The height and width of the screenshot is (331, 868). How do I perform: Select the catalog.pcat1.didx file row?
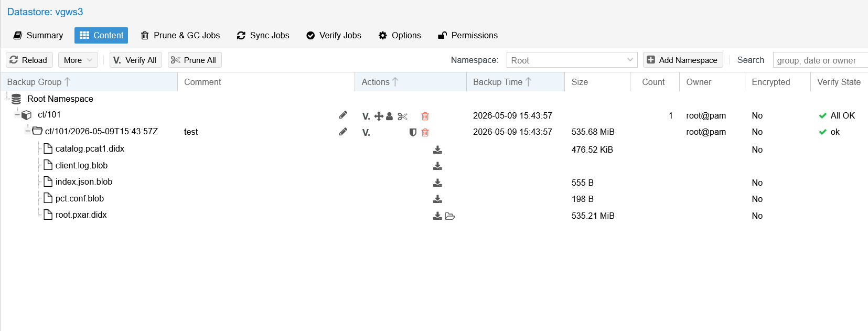[434, 149]
